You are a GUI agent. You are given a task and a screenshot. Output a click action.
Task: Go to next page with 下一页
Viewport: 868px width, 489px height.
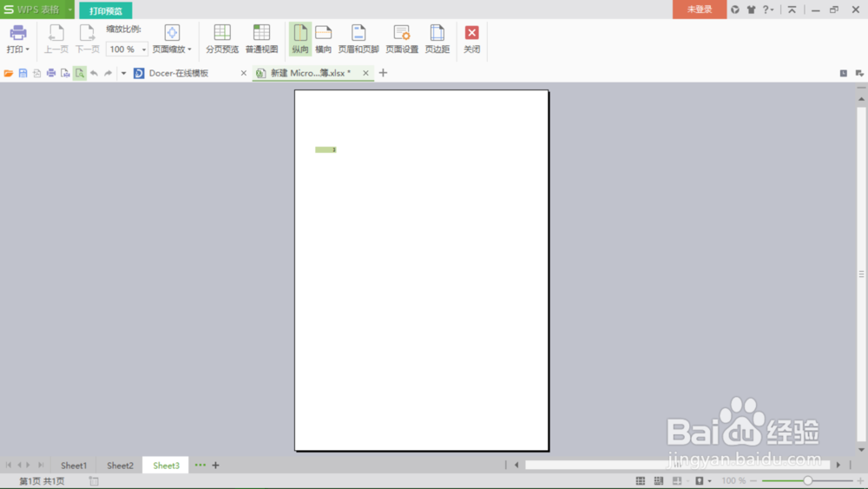click(x=87, y=39)
